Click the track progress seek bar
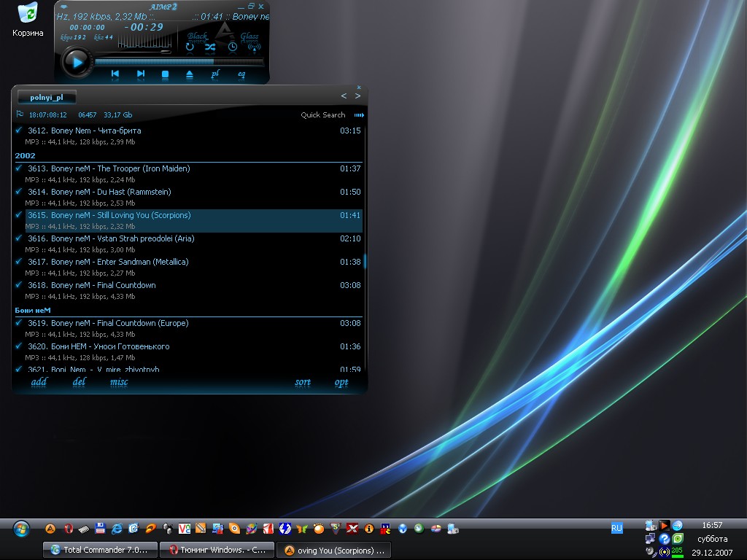Viewport: 747px width, 560px height. point(179,61)
